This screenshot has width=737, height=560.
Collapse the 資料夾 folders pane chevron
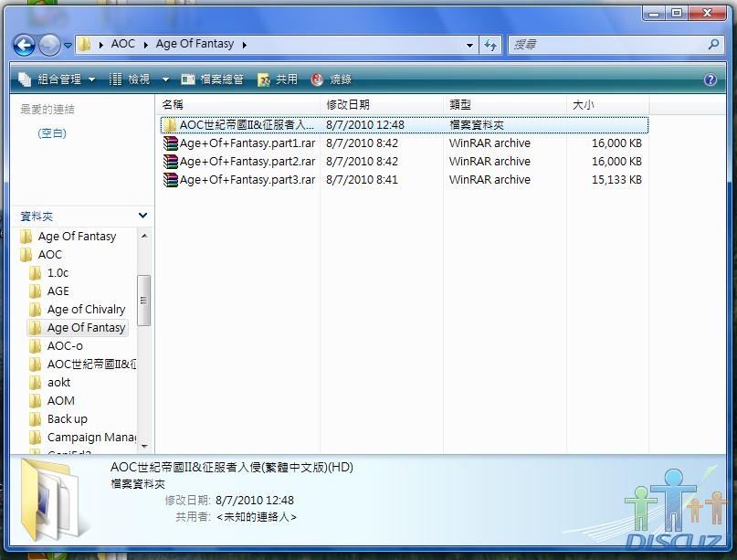pos(142,216)
